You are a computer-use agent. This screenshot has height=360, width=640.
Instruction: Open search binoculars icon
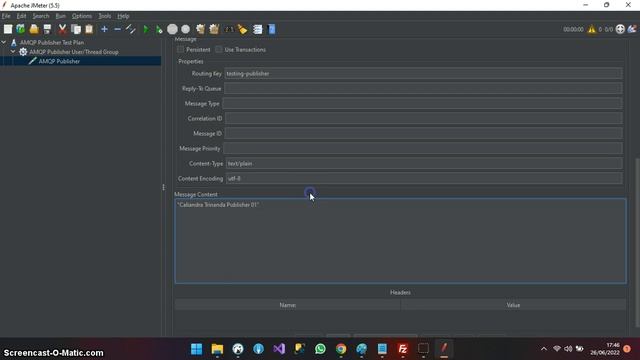tap(229, 29)
